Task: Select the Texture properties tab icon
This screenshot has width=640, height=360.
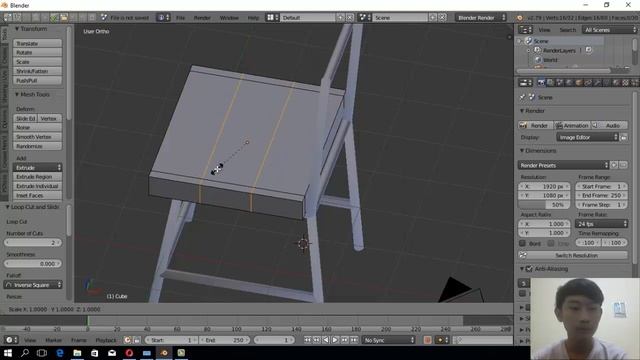Action: pyautogui.click(x=626, y=83)
